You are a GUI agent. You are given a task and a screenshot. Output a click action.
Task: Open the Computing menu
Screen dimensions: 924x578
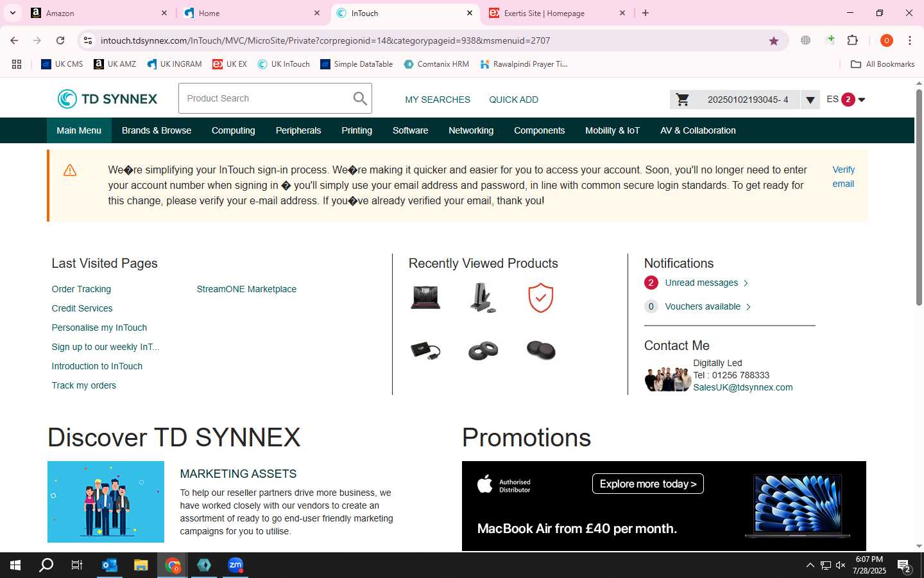point(234,130)
